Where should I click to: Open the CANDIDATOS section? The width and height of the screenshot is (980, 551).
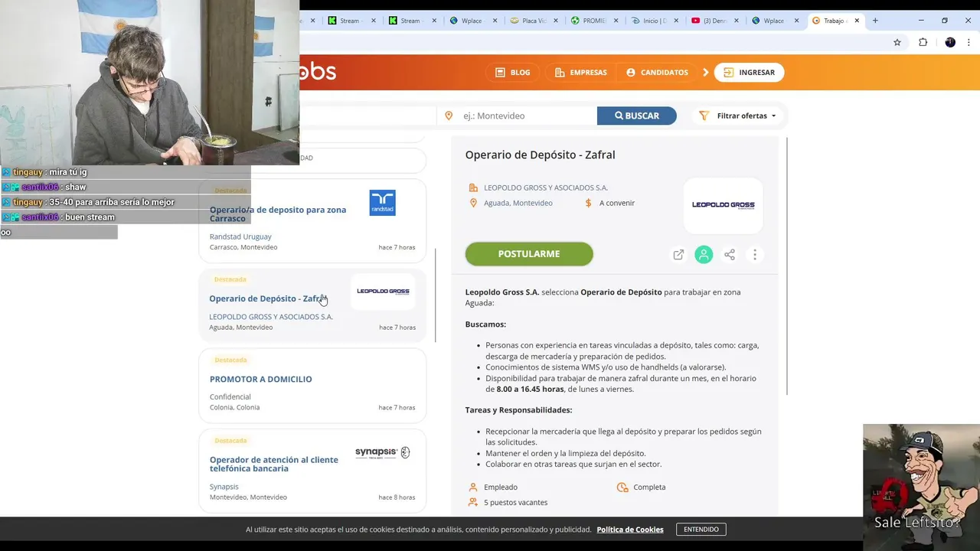point(657,72)
